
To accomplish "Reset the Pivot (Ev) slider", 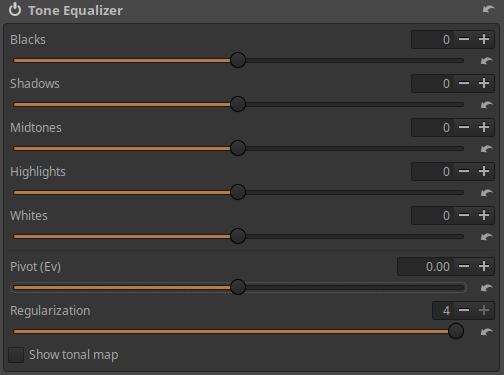I will click(x=487, y=288).
